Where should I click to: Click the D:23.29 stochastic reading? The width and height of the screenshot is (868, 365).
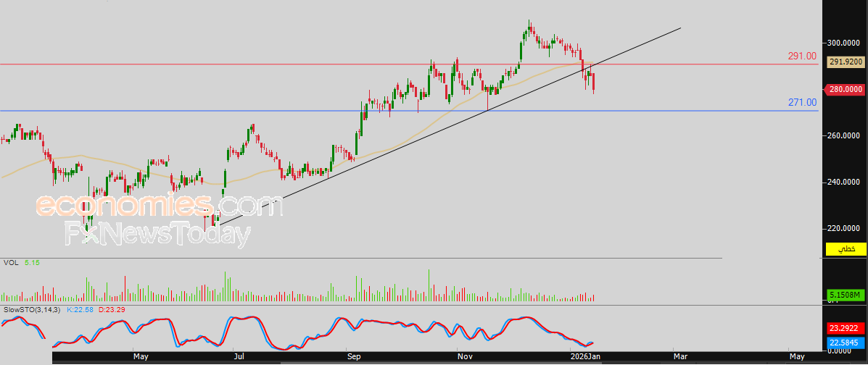(x=111, y=310)
